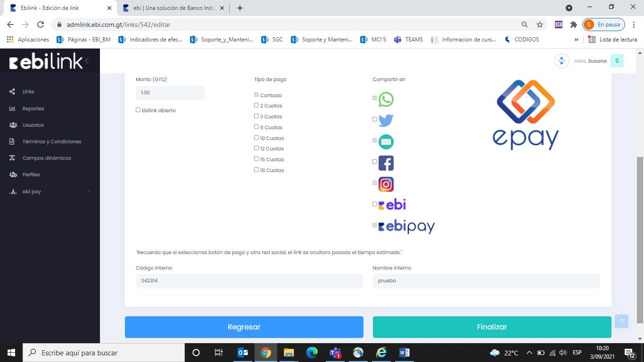The width and height of the screenshot is (644, 362).
Task: Open the TEAMS bookmark
Action: 409,40
